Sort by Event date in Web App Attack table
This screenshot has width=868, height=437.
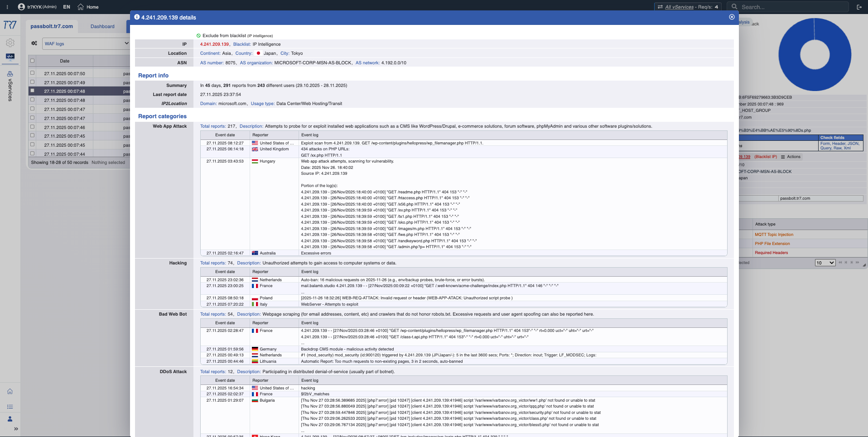225,135
